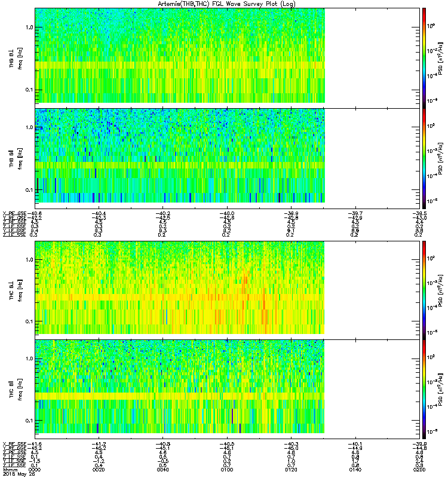Click the THC X_RE_GSE value '-40.5'
This screenshot has width=448, height=478.
pyautogui.click(x=227, y=444)
